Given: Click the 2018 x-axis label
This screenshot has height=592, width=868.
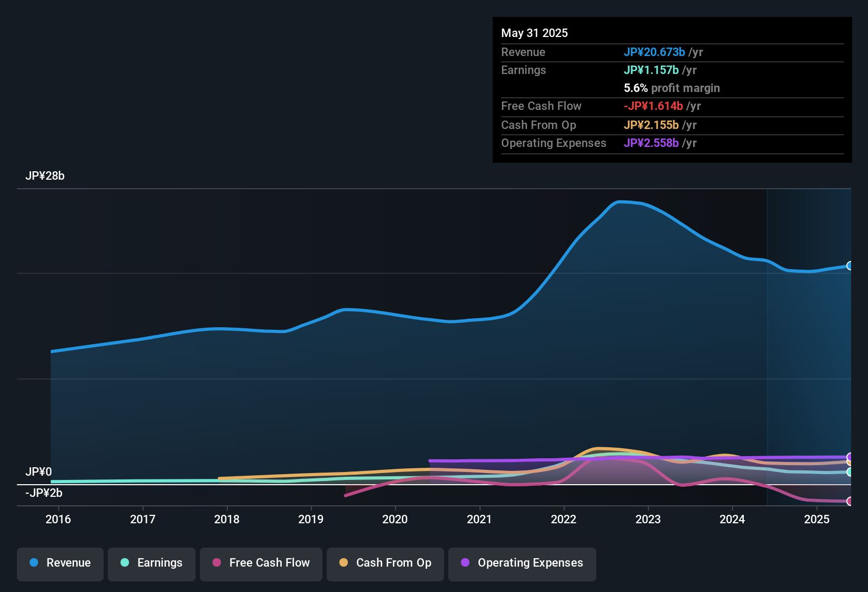Looking at the screenshot, I should pyautogui.click(x=227, y=520).
